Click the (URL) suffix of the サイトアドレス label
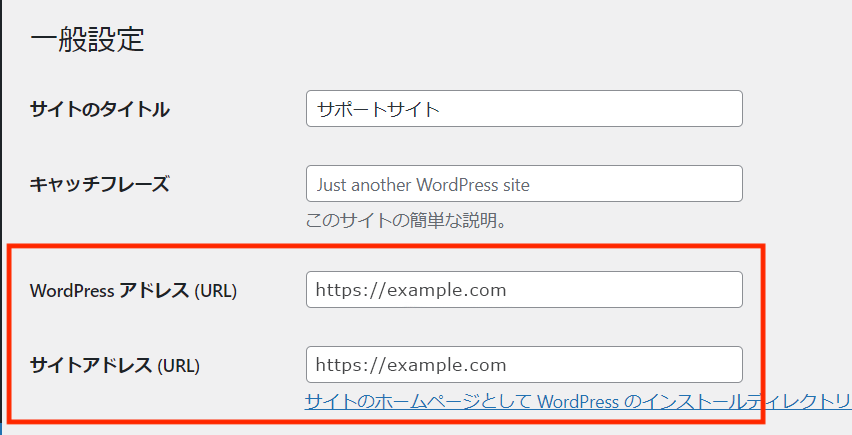The image size is (852, 435). [x=179, y=365]
